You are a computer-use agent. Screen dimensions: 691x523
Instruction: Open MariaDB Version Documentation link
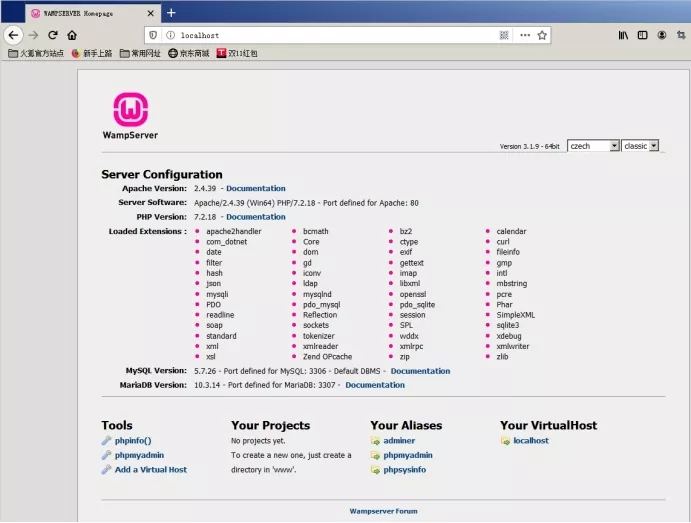375,385
